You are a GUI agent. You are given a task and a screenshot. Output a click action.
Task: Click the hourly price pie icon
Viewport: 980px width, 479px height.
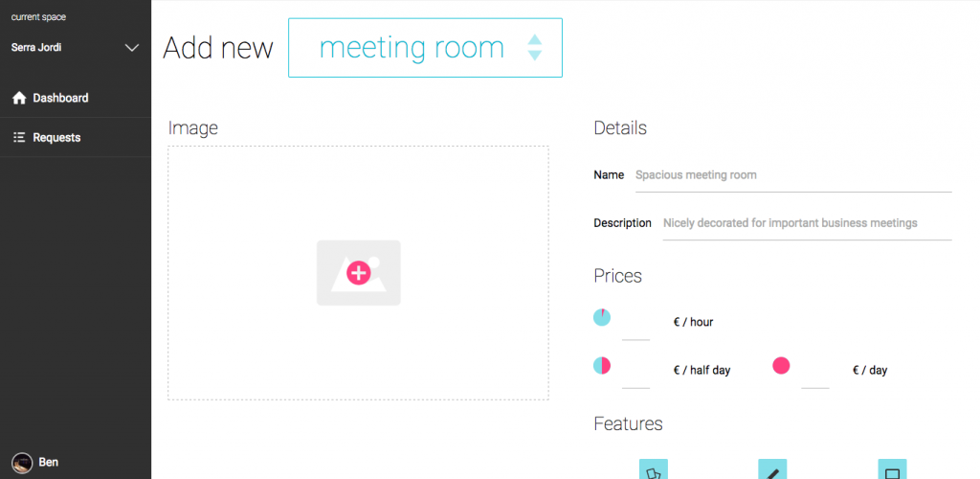click(602, 317)
